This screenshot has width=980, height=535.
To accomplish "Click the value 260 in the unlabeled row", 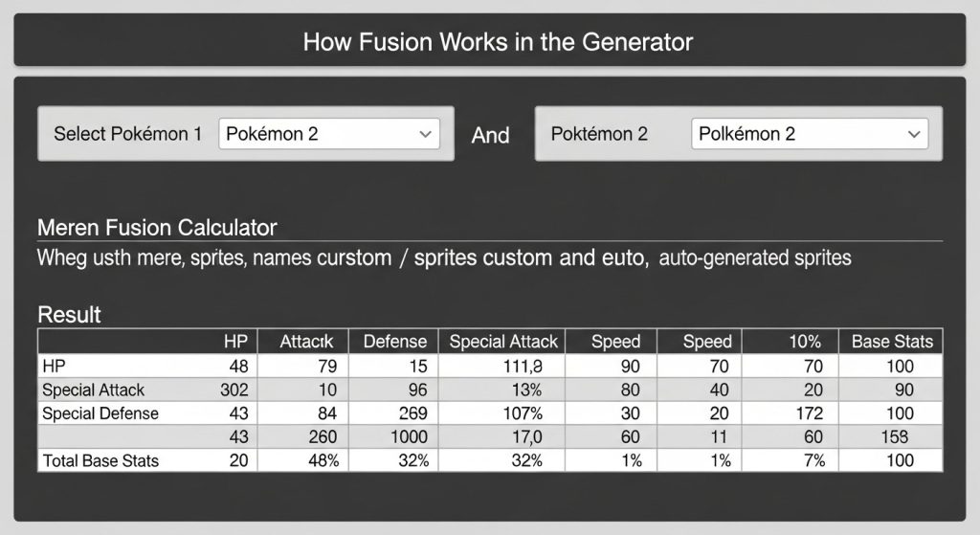I will click(x=323, y=436).
